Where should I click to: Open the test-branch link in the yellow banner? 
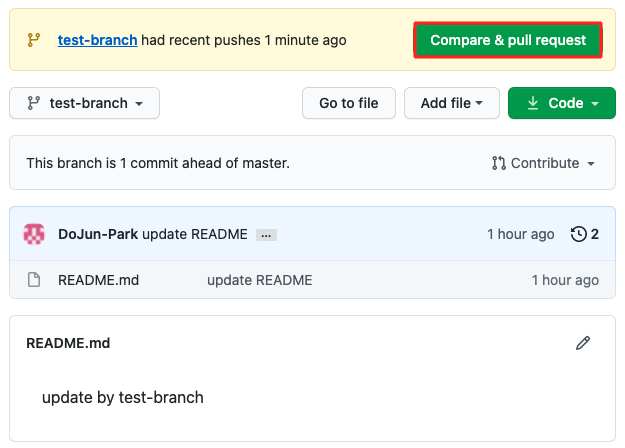tap(97, 41)
